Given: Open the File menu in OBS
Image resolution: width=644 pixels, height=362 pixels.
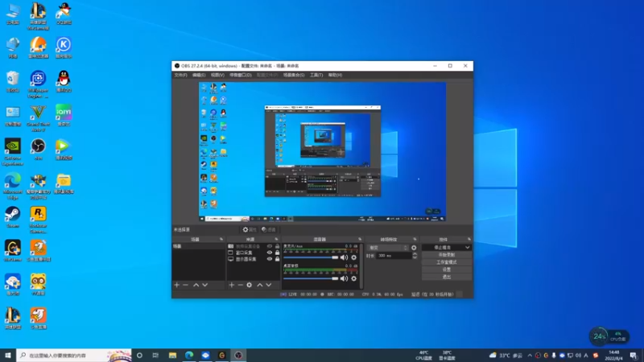Looking at the screenshot, I should [x=180, y=75].
